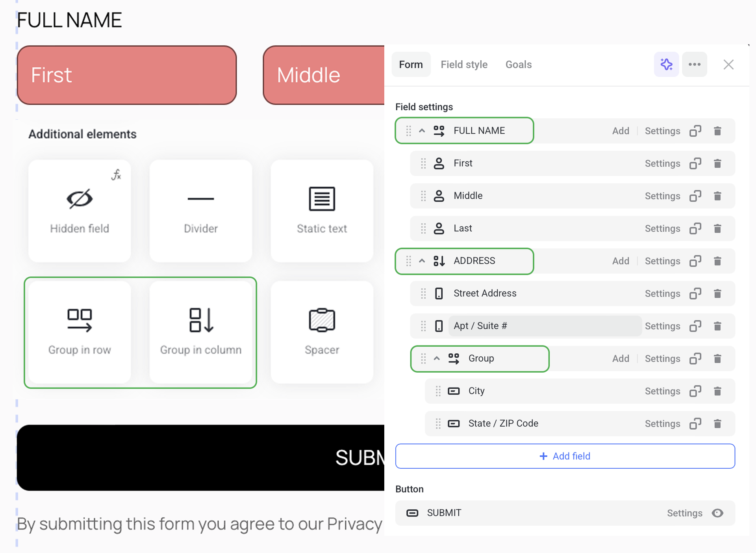The width and height of the screenshot is (756, 553).
Task: Switch to the Field style tab
Action: pyautogui.click(x=464, y=64)
